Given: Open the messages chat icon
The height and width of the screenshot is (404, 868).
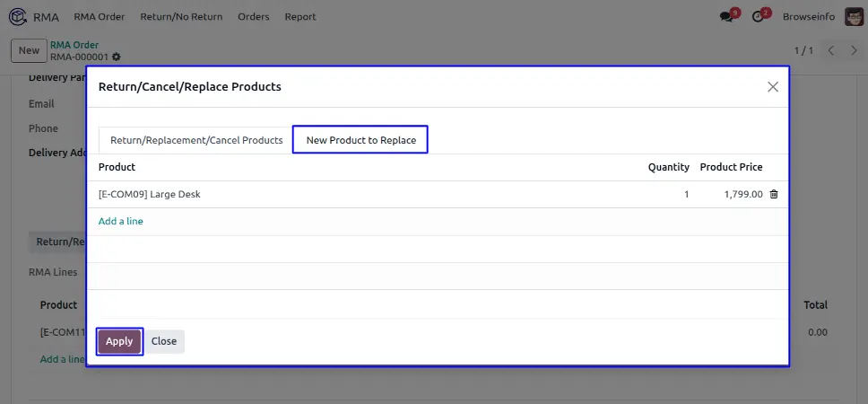Looking at the screenshot, I should coord(727,16).
